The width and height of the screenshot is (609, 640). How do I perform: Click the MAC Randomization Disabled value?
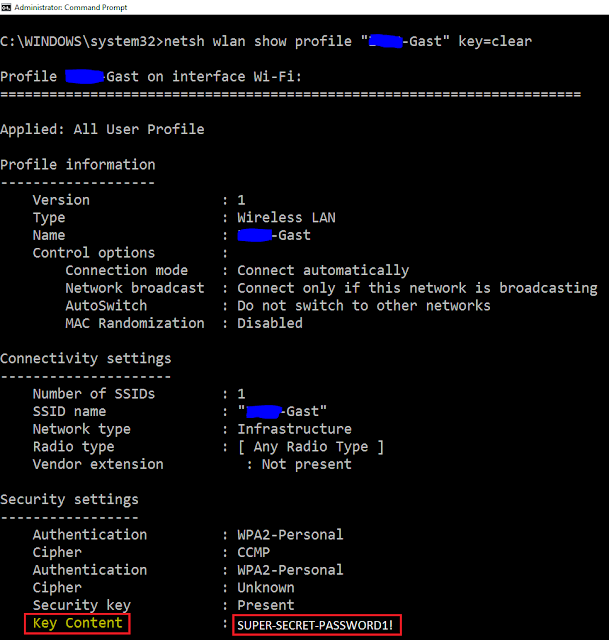[270, 323]
